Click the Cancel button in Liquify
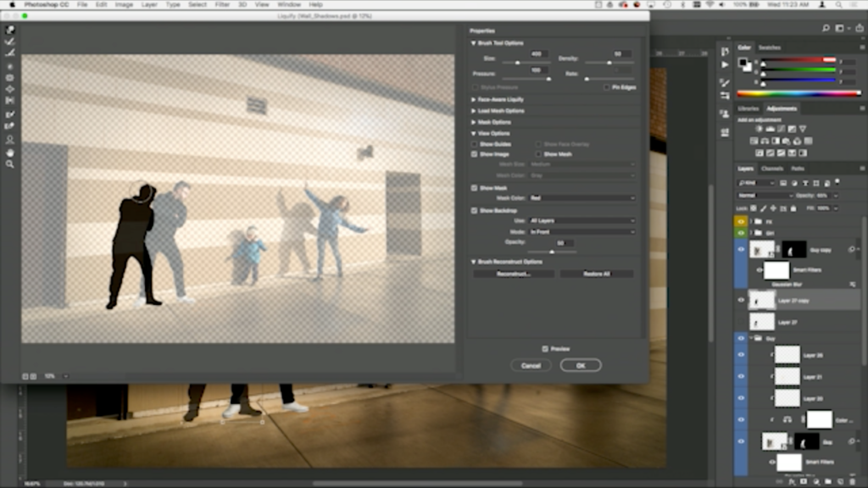Image resolution: width=868 pixels, height=488 pixels. click(531, 364)
